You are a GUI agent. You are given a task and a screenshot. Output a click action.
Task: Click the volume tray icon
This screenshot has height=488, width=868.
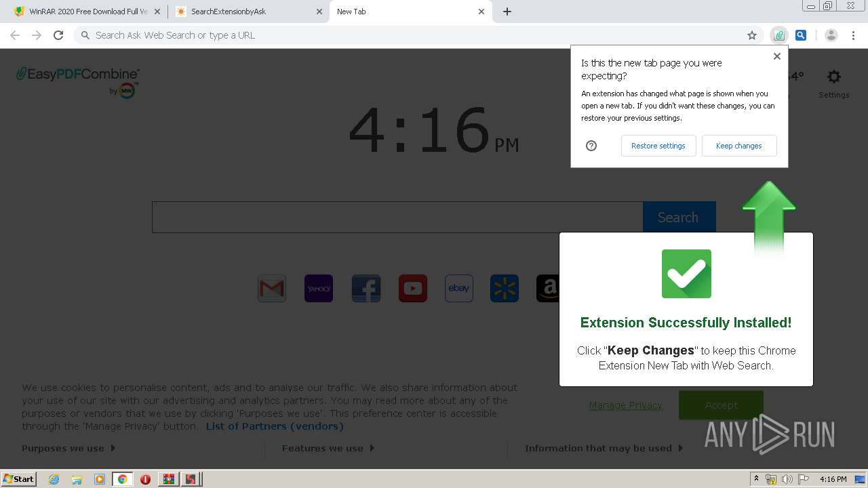click(x=787, y=479)
